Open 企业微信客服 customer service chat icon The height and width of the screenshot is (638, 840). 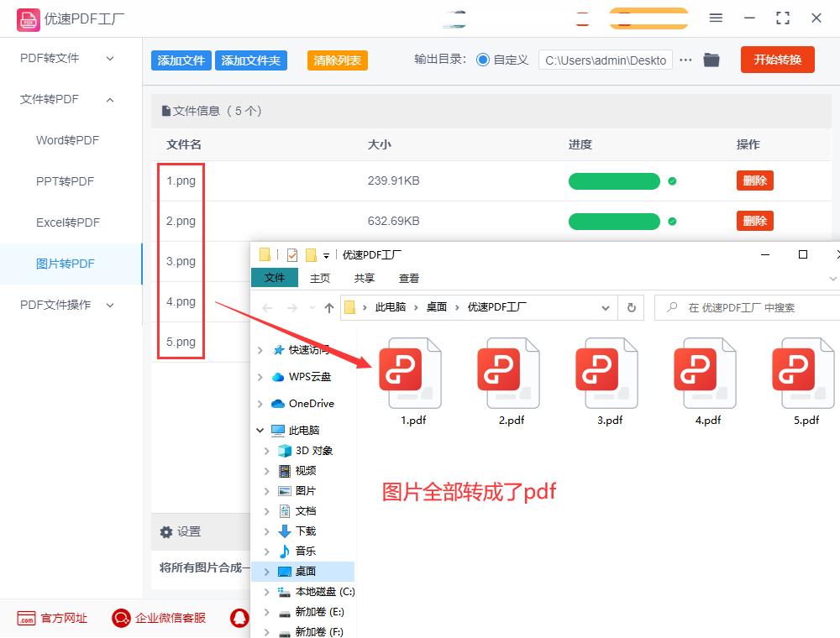[120, 618]
